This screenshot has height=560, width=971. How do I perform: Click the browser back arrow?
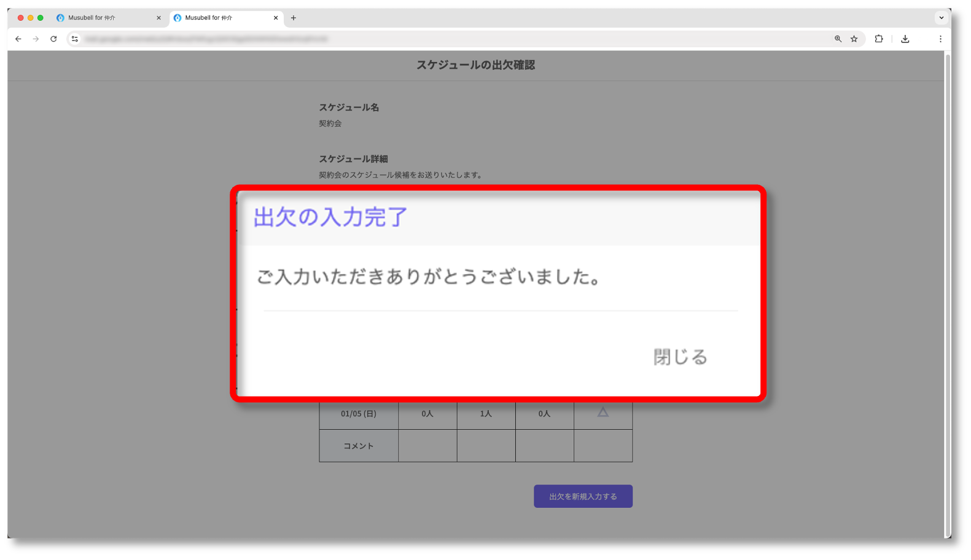pos(18,39)
